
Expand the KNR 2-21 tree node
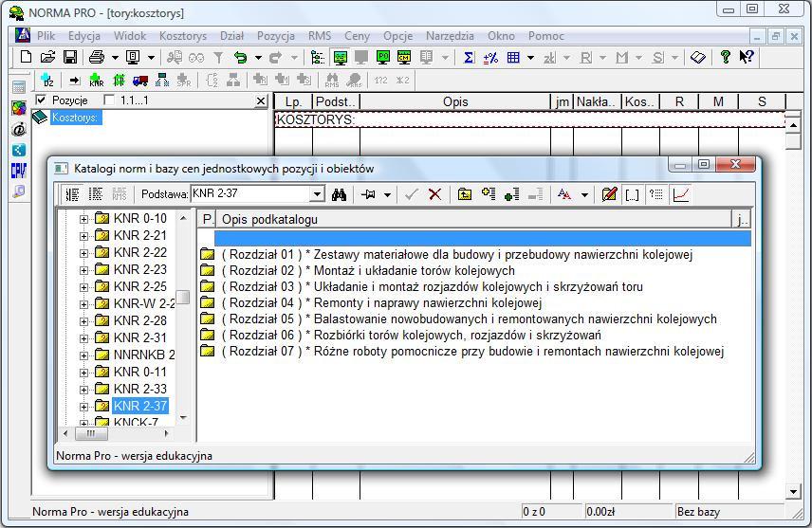pos(83,236)
